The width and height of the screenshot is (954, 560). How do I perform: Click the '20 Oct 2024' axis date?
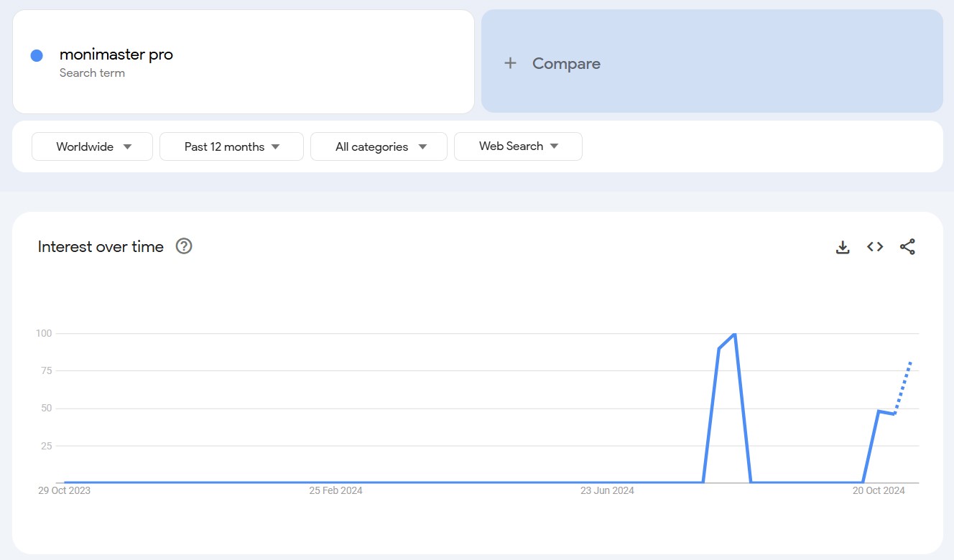[x=879, y=490]
